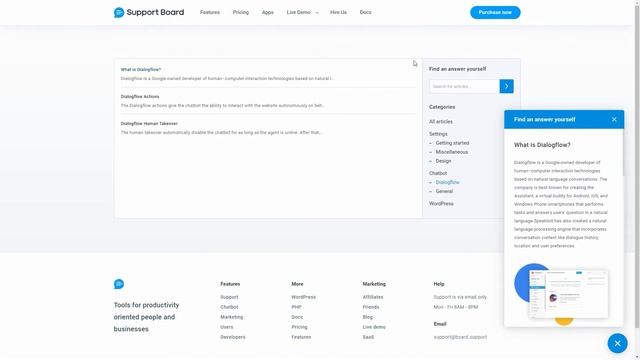Image resolution: width=640 pixels, height=360 pixels.
Task: Click the support@board.support email link
Action: [x=460, y=337]
